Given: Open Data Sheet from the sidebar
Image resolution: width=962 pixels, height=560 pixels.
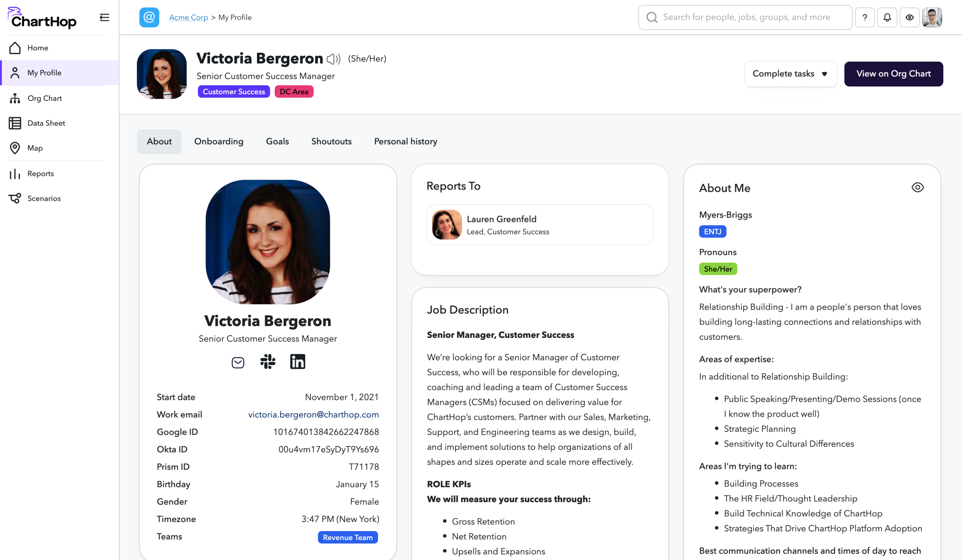Looking at the screenshot, I should pos(46,123).
